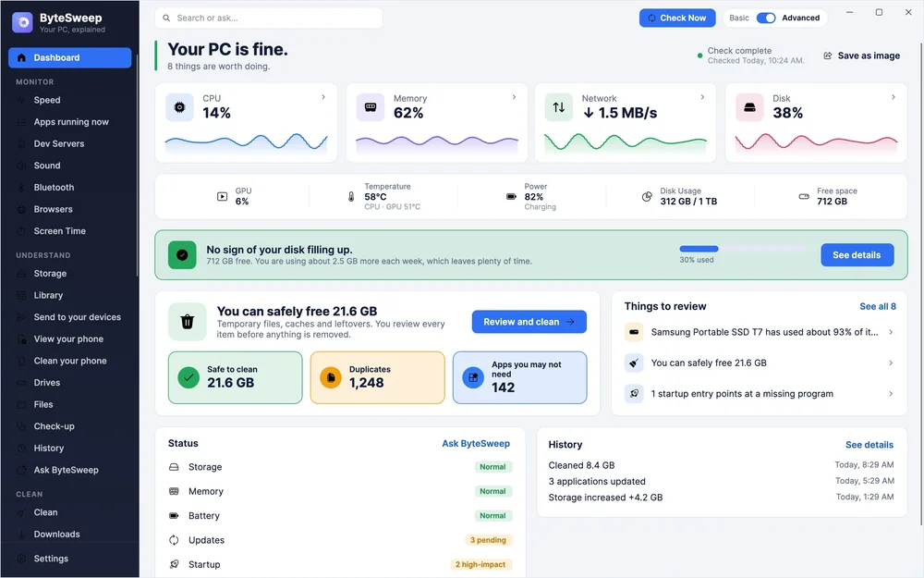Image resolution: width=924 pixels, height=578 pixels.
Task: Open Clean your phone in sidebar
Action: click(x=69, y=361)
